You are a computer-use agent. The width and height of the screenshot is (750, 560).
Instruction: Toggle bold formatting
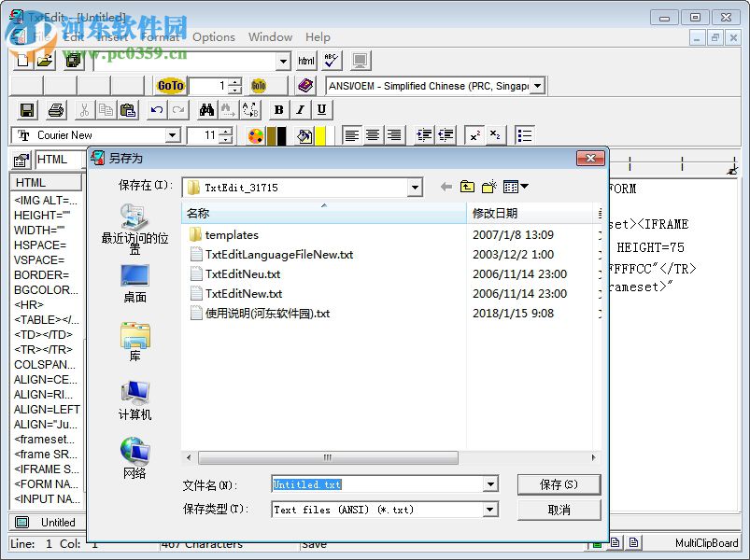coord(278,109)
